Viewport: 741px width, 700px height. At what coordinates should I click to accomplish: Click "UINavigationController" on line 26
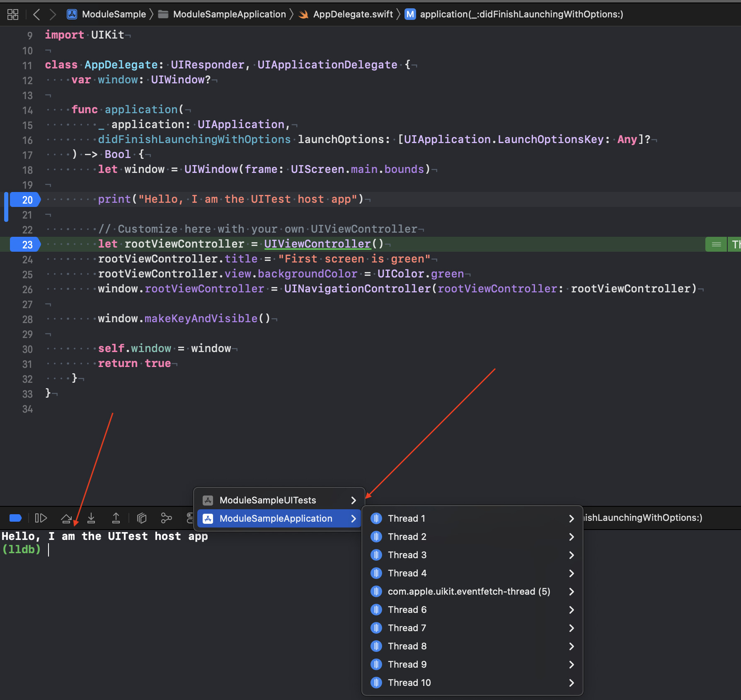coord(358,289)
